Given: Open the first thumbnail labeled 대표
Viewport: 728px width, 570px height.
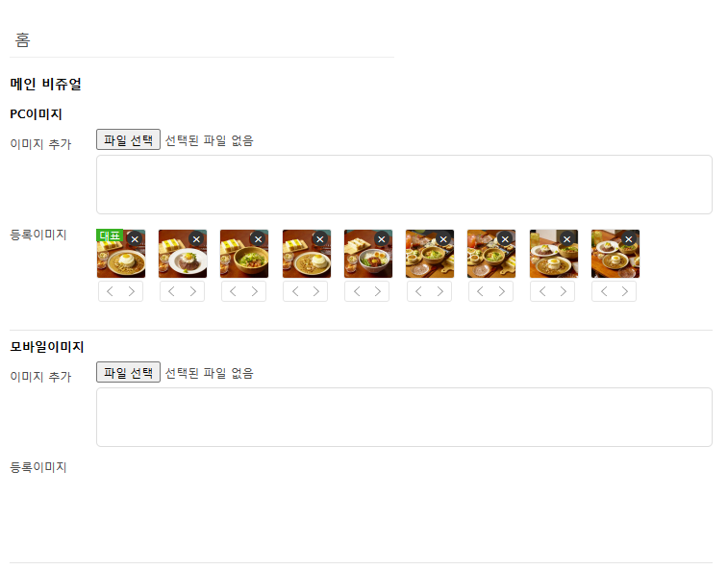Looking at the screenshot, I should click(x=121, y=258).
